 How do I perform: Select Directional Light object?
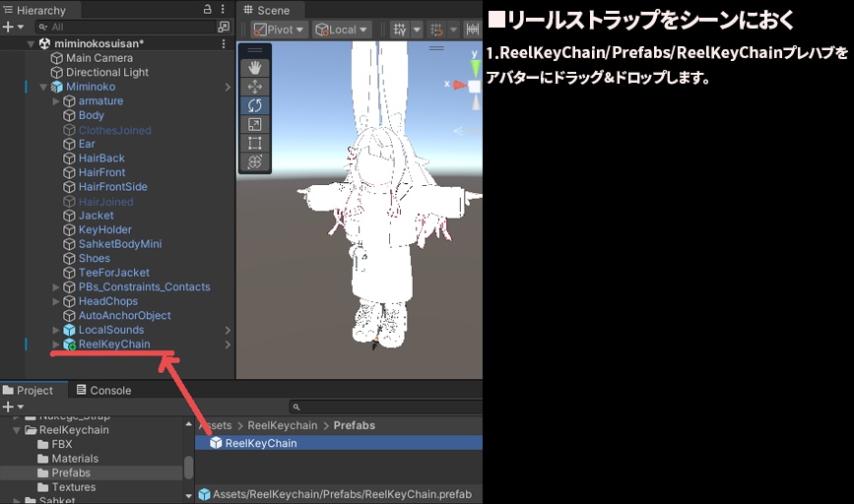tap(107, 72)
